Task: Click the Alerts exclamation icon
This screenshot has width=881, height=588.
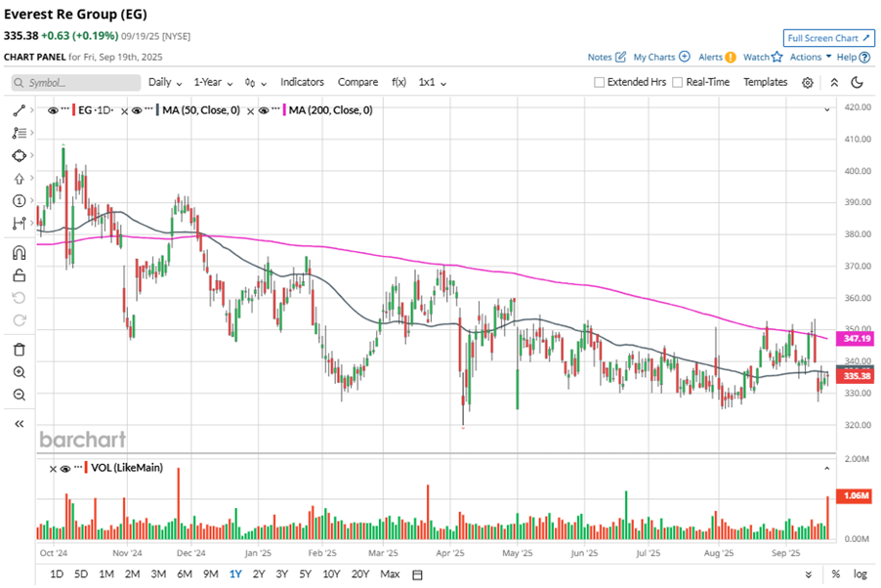Action: pos(731,57)
